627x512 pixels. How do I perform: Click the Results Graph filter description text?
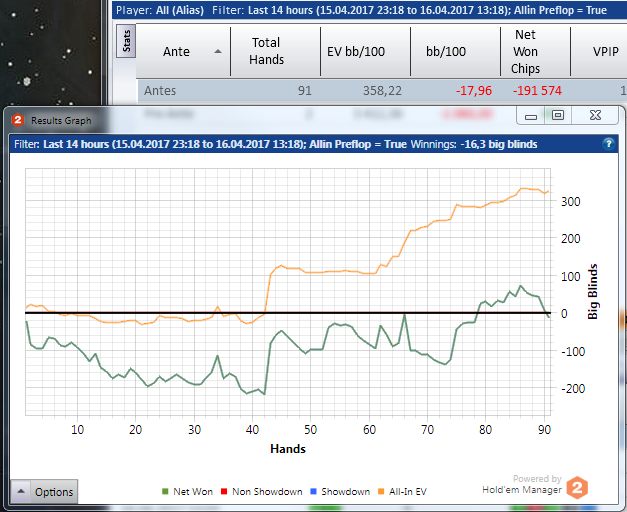(x=210, y=144)
